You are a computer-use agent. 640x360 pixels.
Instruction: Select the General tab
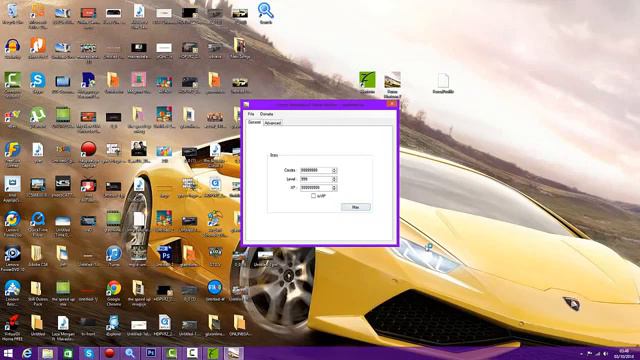coord(255,122)
